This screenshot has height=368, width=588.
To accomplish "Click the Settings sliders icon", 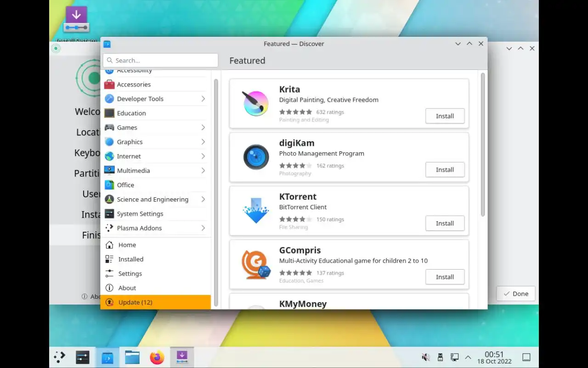I will click(109, 274).
